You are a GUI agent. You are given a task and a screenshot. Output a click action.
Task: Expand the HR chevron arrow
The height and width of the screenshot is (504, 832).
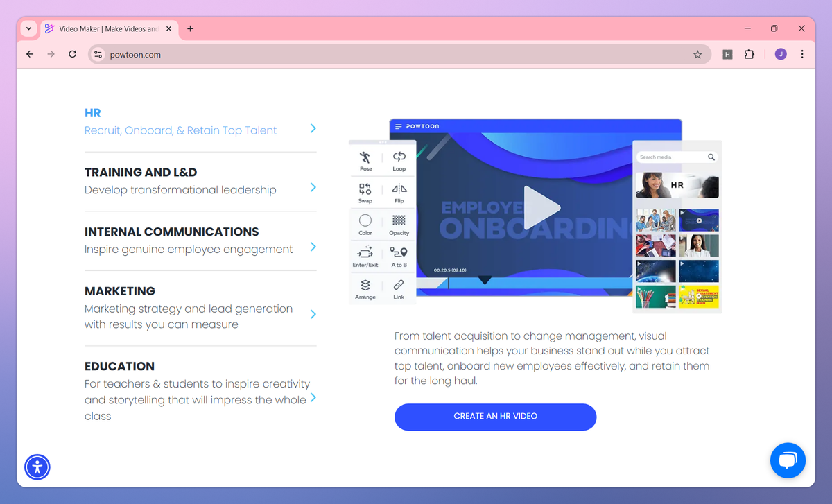pyautogui.click(x=313, y=128)
